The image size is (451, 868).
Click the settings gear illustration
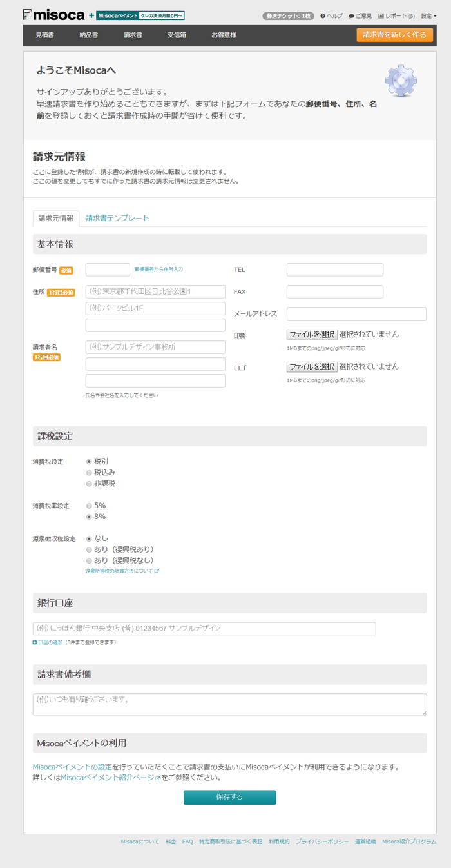pos(401,80)
